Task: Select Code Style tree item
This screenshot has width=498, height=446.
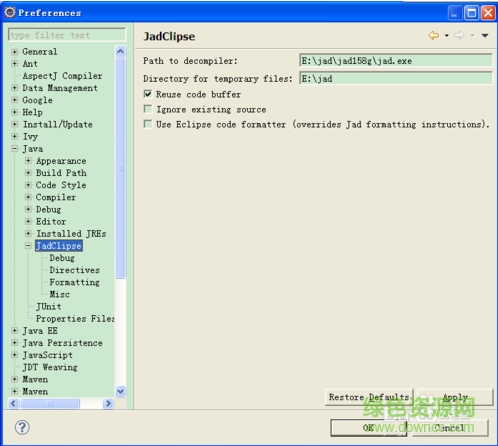Action: click(x=61, y=185)
